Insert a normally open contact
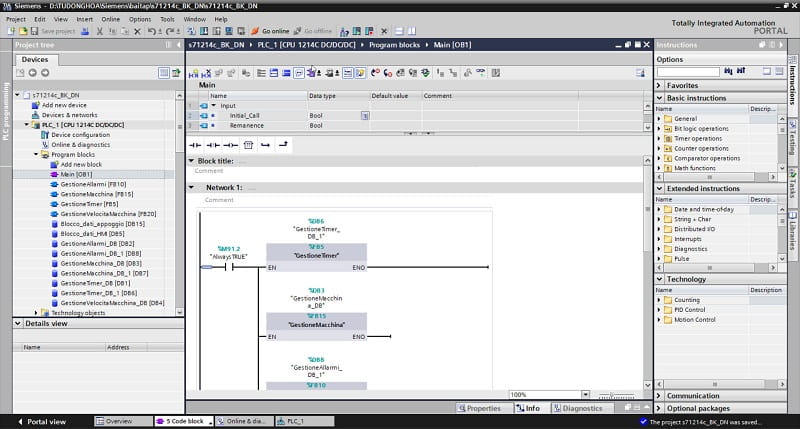The height and width of the screenshot is (429, 800). (195, 145)
